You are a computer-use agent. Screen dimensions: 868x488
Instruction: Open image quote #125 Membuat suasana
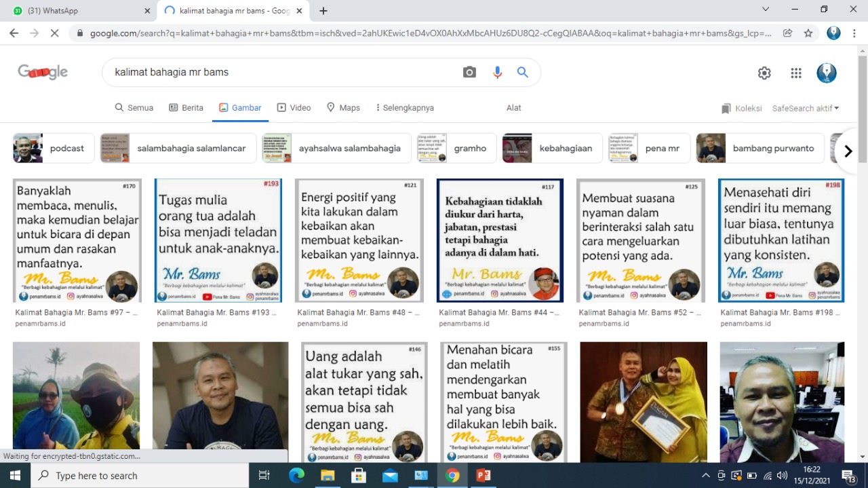click(640, 240)
